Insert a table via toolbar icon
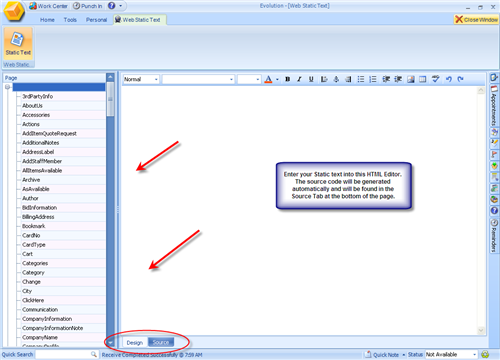 423,79
